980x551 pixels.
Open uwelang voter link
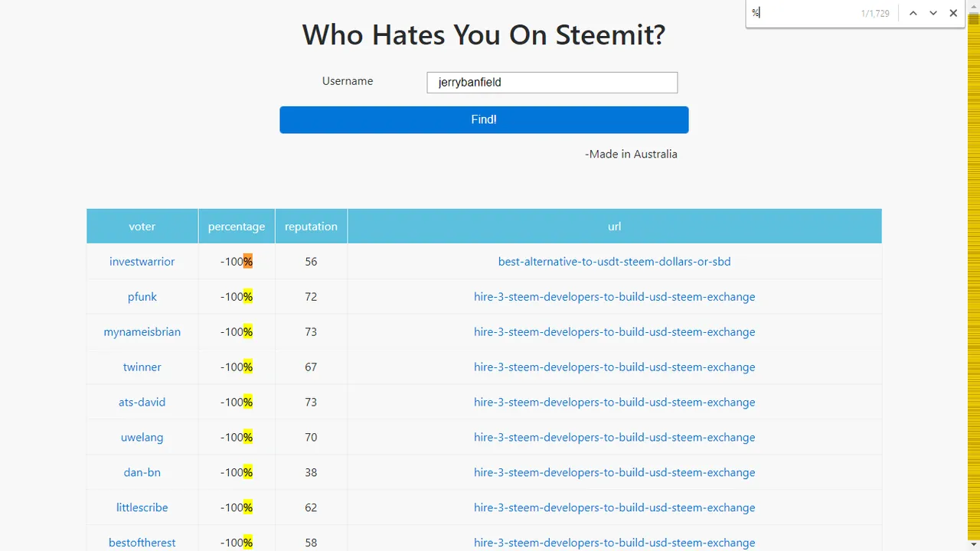(142, 438)
